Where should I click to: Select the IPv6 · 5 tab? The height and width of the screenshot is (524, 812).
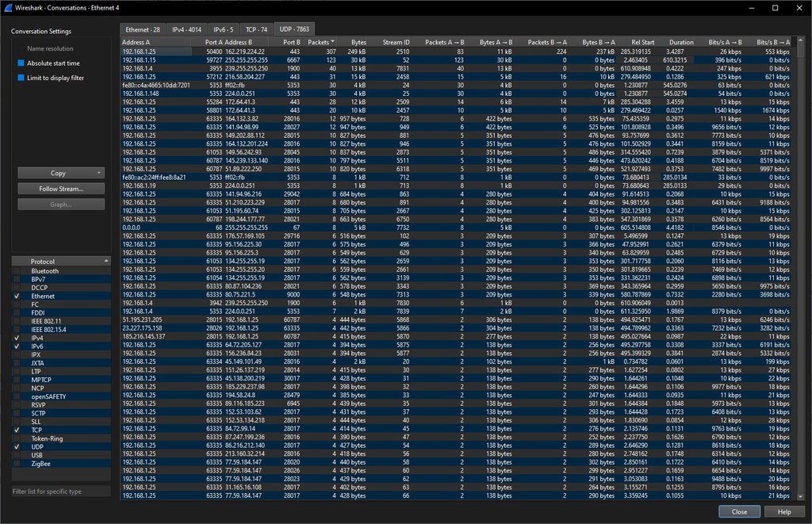point(223,29)
